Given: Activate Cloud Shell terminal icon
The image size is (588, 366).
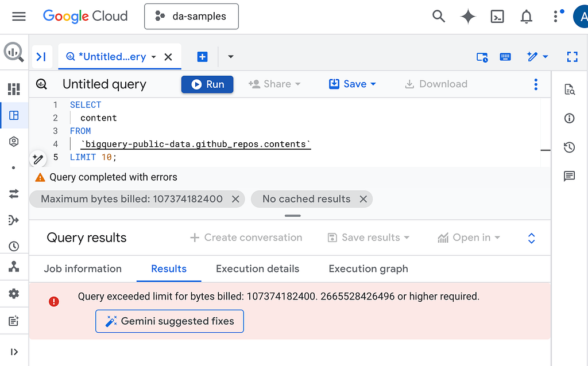Looking at the screenshot, I should (x=497, y=17).
